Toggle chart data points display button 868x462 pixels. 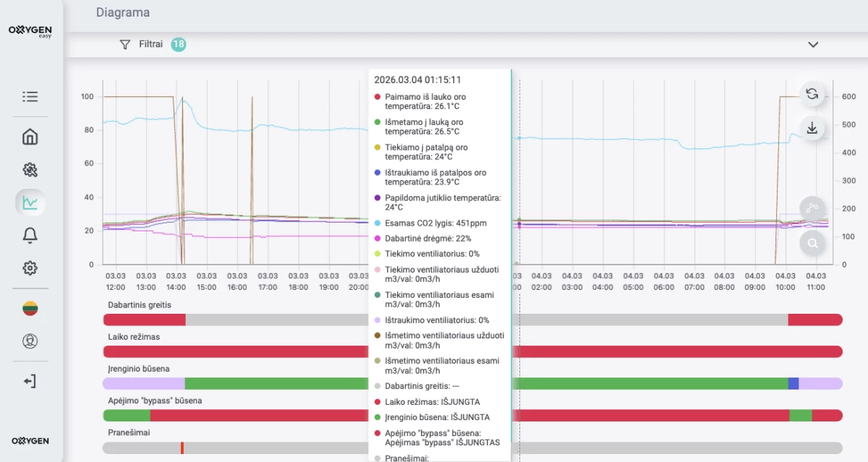pyautogui.click(x=812, y=209)
